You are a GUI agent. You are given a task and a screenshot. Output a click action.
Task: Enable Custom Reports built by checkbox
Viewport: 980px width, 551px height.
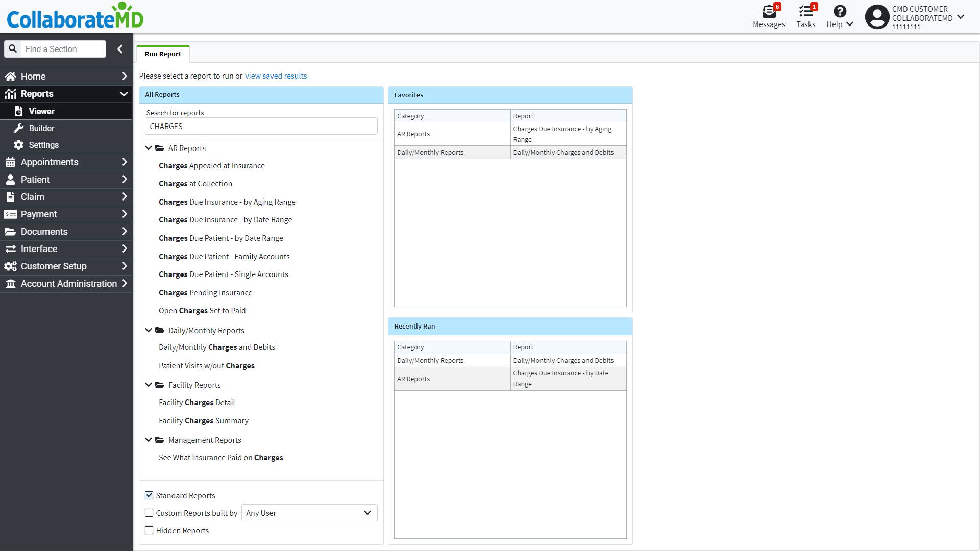point(149,513)
